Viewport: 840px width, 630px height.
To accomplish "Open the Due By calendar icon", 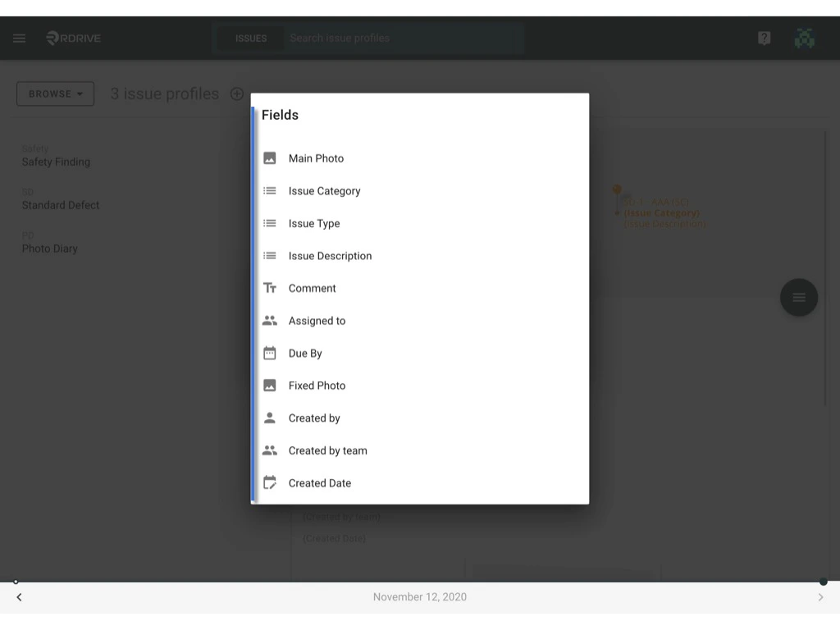I will coord(269,353).
